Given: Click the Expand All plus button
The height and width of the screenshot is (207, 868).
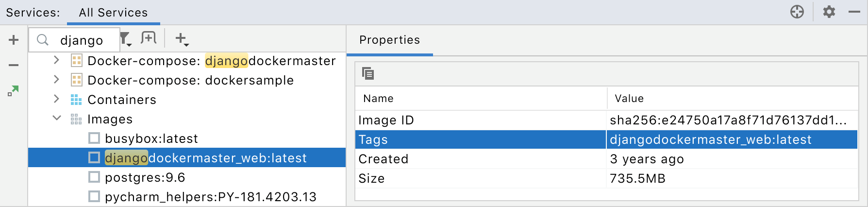Looking at the screenshot, I should tap(14, 40).
